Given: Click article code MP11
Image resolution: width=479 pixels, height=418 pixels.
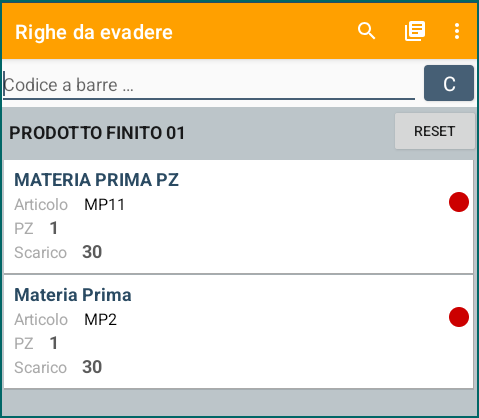Looking at the screenshot, I should point(104,205).
